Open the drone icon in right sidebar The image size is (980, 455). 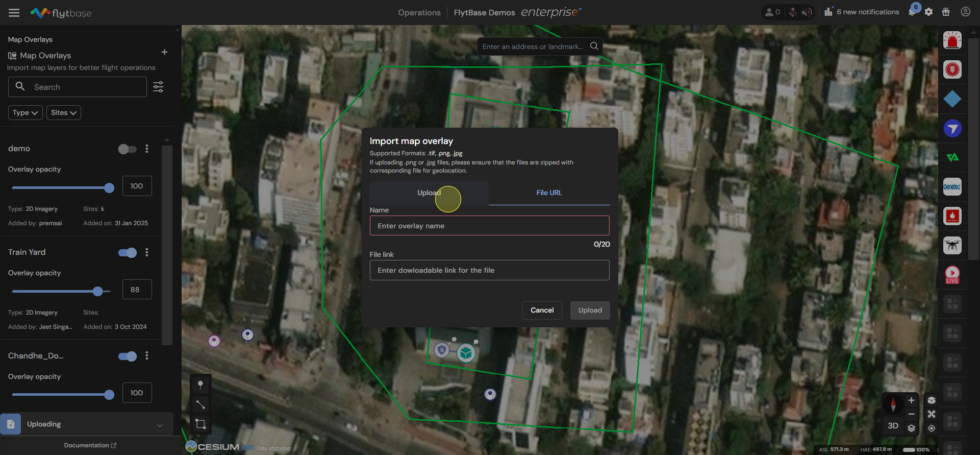[952, 245]
